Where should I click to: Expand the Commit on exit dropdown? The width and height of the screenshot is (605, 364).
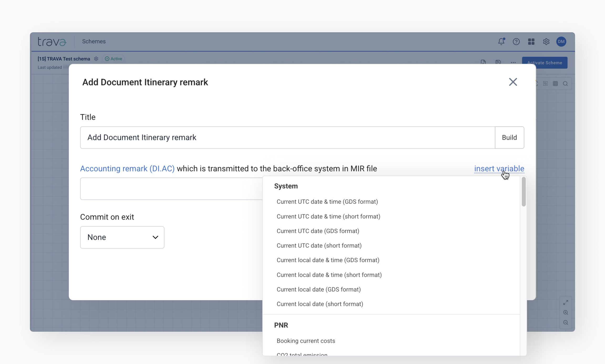[x=122, y=237]
